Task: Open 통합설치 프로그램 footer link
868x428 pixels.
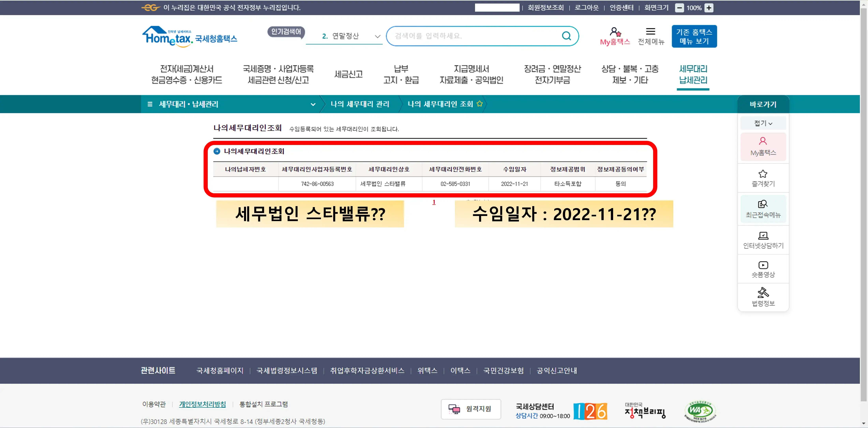Action: pos(264,404)
